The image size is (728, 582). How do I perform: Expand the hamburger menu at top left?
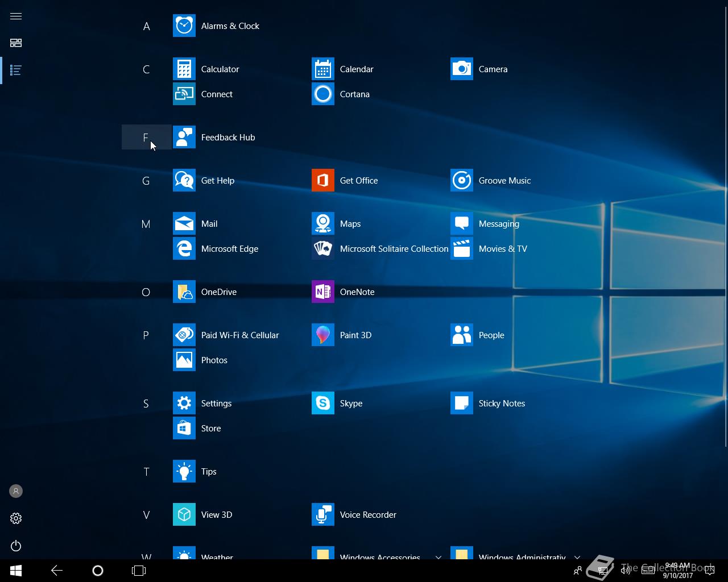pyautogui.click(x=16, y=16)
